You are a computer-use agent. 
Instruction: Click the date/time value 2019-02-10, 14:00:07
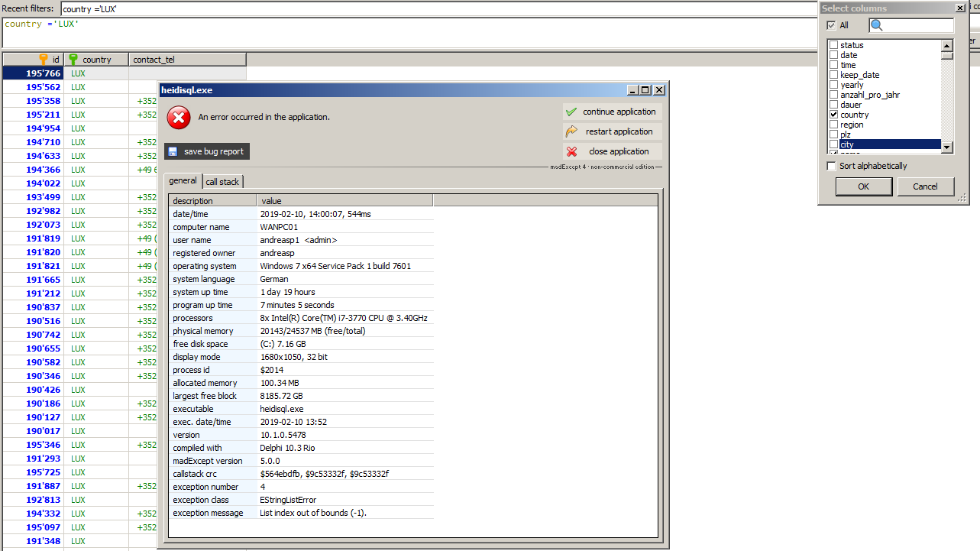tap(315, 214)
